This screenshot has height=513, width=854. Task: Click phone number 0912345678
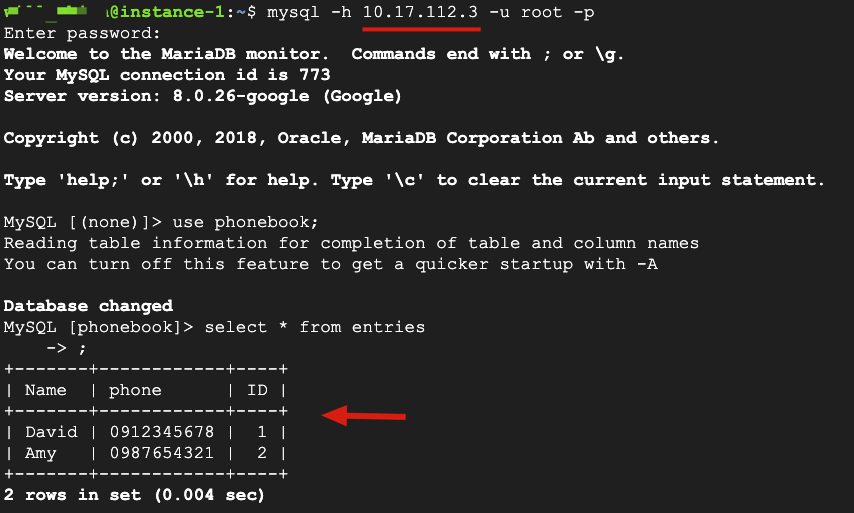tap(161, 432)
